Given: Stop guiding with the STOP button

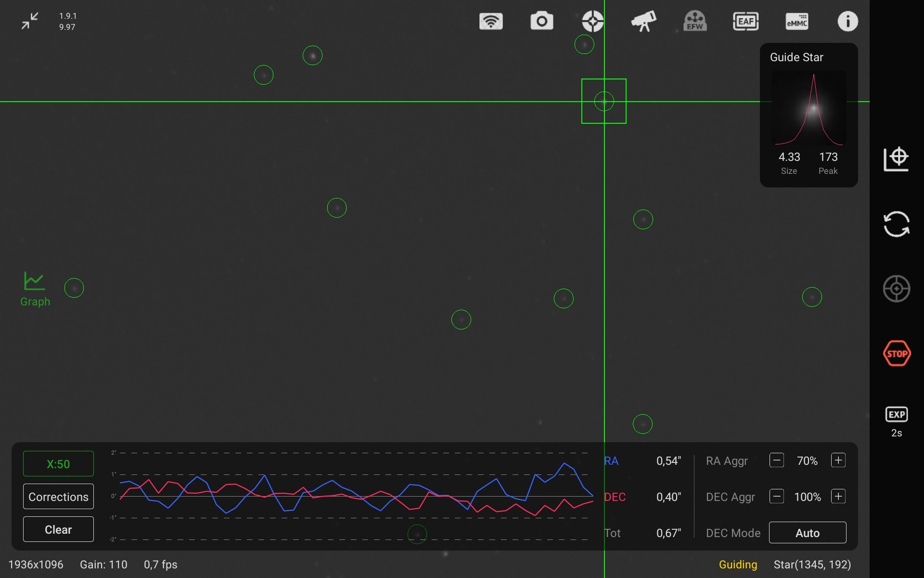Looking at the screenshot, I should (x=897, y=354).
